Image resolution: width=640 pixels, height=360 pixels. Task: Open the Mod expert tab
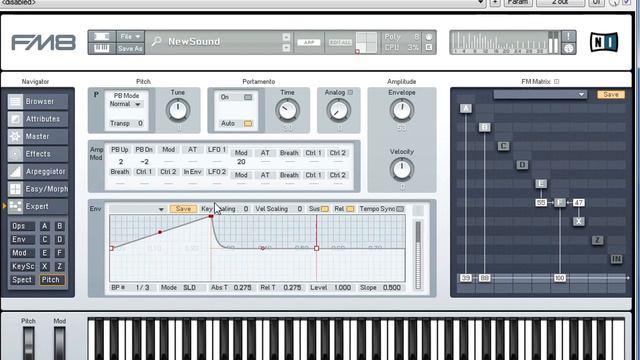22,253
